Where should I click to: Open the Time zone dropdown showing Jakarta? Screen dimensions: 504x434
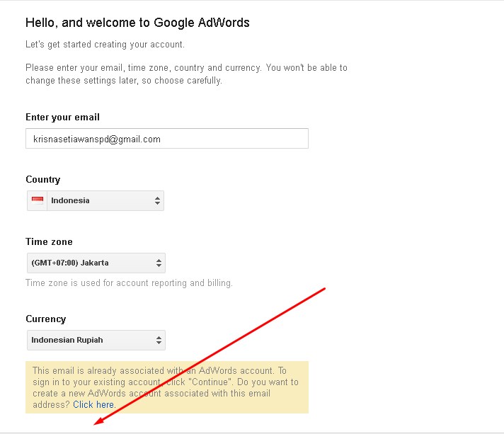[x=96, y=263]
